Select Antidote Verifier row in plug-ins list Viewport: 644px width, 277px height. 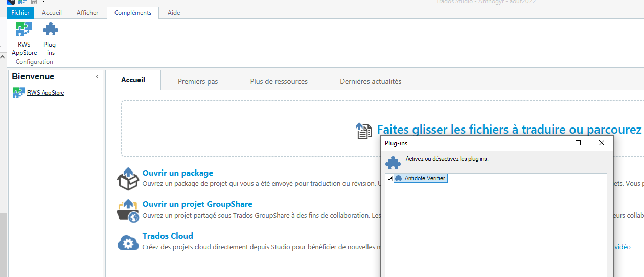(x=420, y=178)
